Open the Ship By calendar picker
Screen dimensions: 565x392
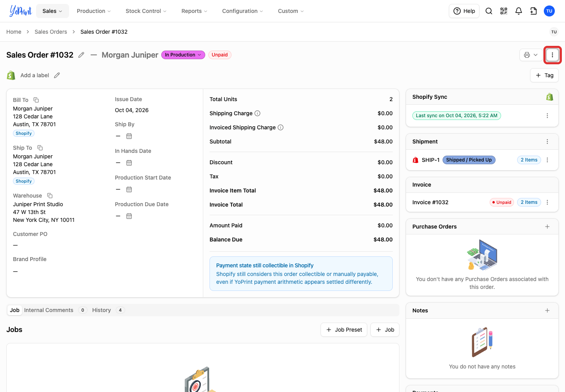129,136
